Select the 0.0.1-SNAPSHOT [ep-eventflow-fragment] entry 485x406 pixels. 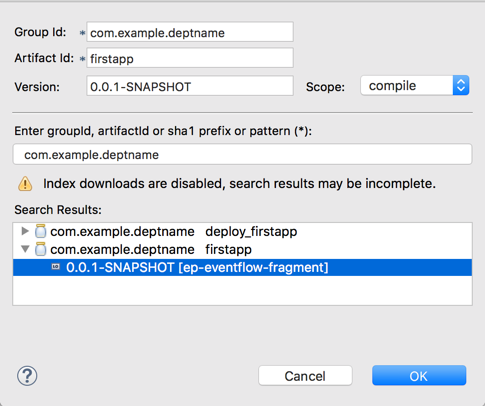[x=242, y=267]
